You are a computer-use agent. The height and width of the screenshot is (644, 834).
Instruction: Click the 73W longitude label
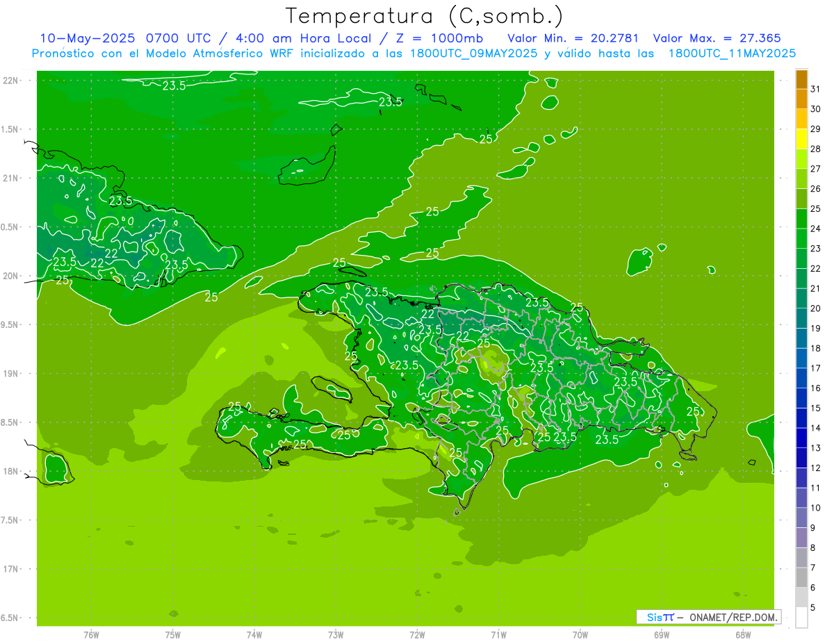(x=336, y=635)
